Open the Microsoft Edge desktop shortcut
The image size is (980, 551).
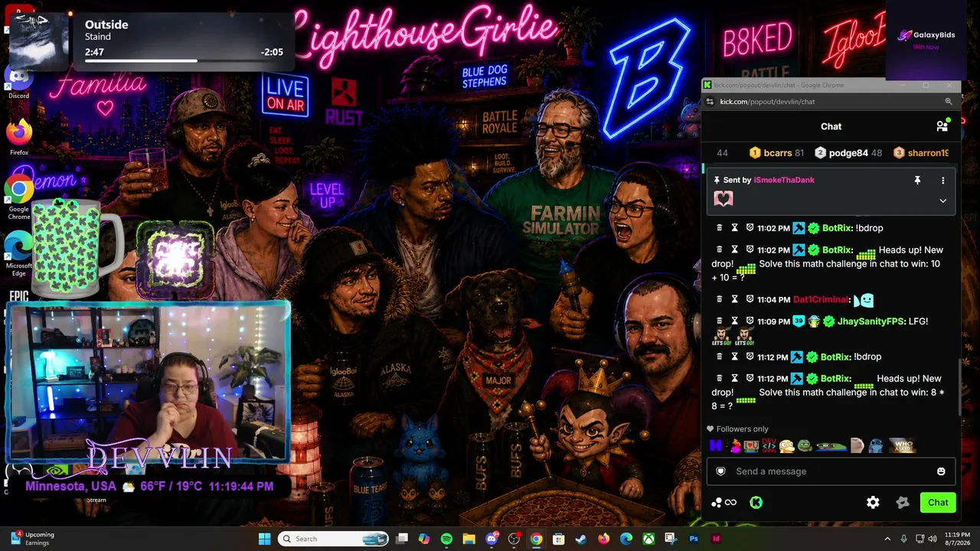(x=19, y=254)
